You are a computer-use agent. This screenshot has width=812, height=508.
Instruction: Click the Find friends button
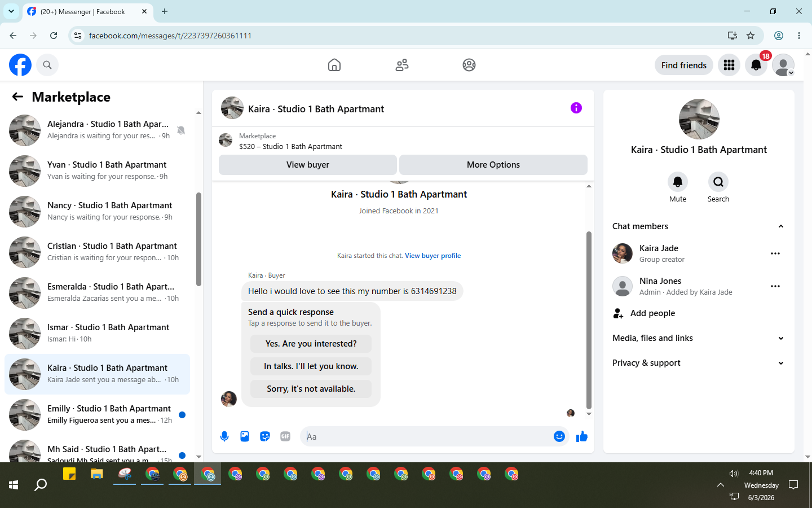(x=684, y=65)
